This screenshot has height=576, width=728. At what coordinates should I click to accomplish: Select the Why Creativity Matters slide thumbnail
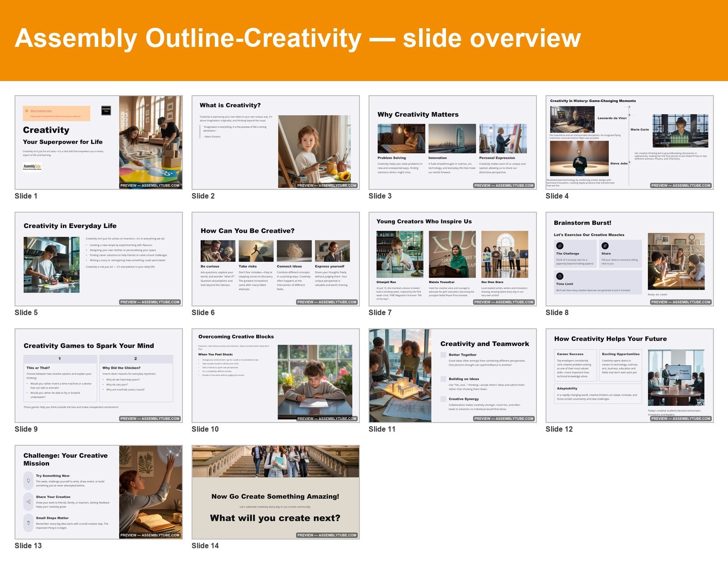(x=453, y=143)
